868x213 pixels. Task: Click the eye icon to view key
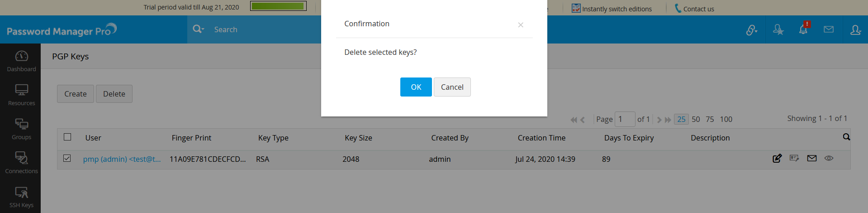point(829,158)
